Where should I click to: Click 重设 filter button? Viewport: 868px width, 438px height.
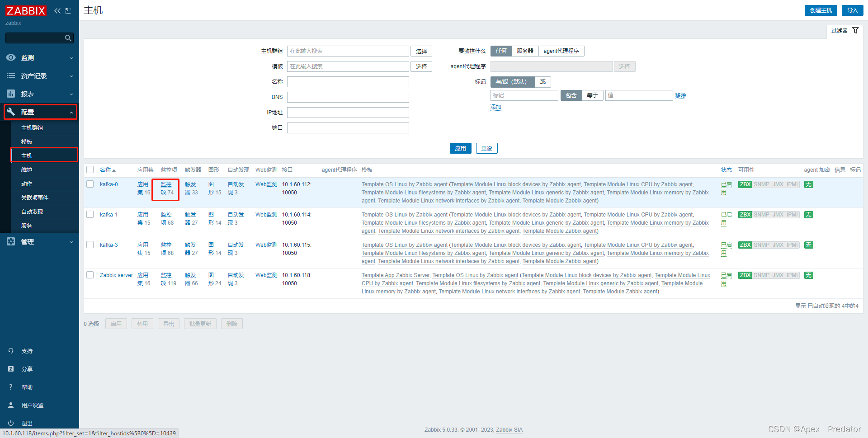(x=486, y=148)
